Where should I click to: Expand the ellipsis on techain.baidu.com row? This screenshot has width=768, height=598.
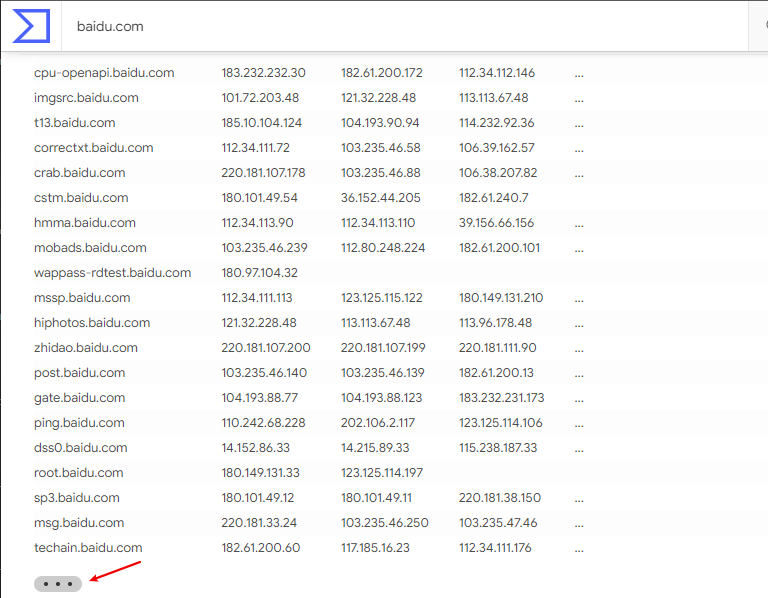pyautogui.click(x=579, y=548)
